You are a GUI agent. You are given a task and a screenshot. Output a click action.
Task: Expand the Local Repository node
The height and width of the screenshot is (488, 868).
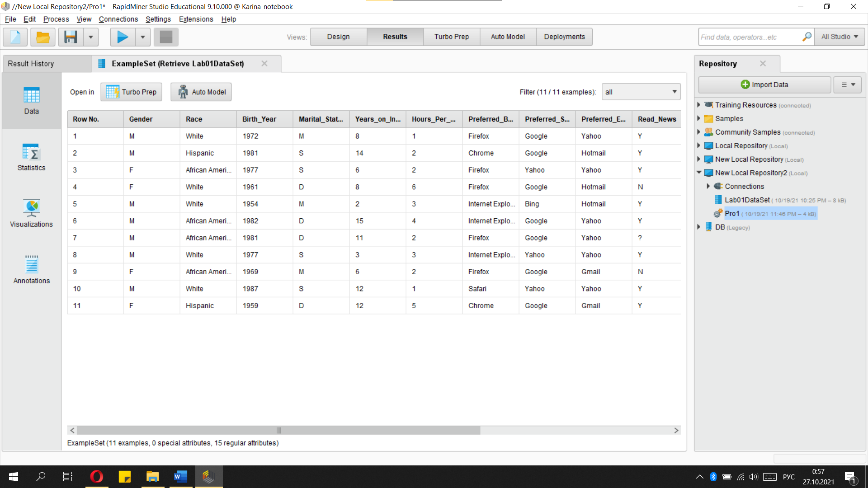point(699,145)
